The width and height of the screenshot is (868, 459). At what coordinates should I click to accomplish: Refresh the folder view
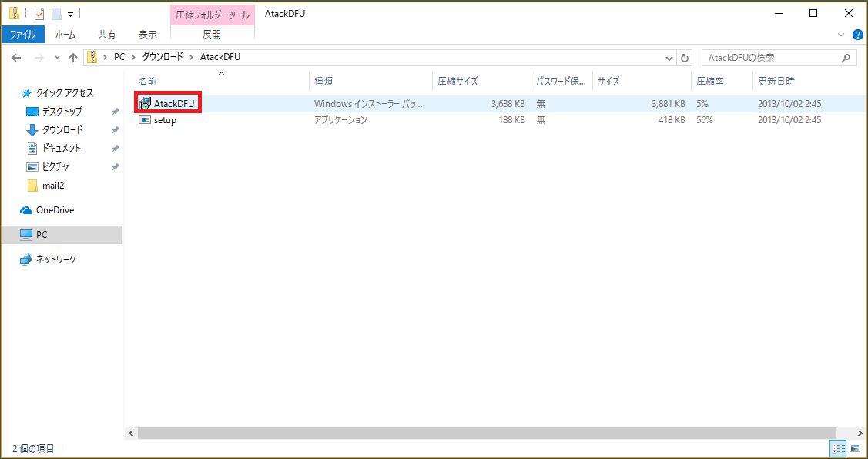tap(685, 58)
